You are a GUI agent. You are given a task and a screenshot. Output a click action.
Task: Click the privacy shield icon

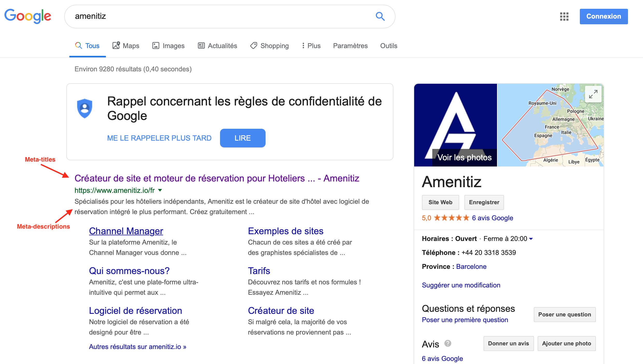click(x=85, y=108)
